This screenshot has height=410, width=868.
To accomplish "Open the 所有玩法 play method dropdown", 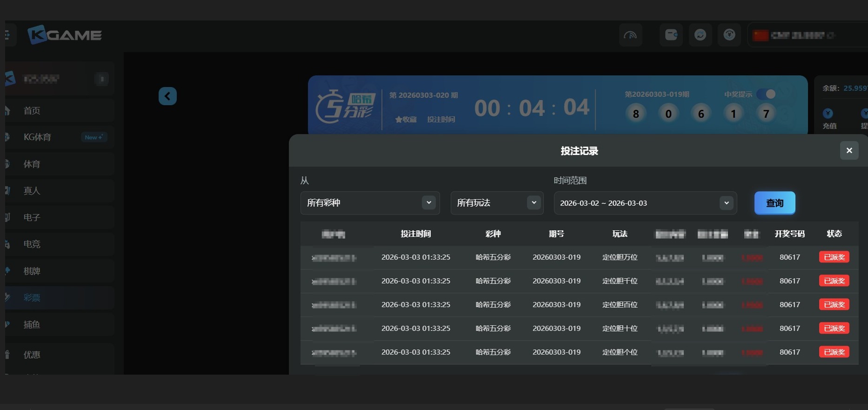I will (x=534, y=203).
